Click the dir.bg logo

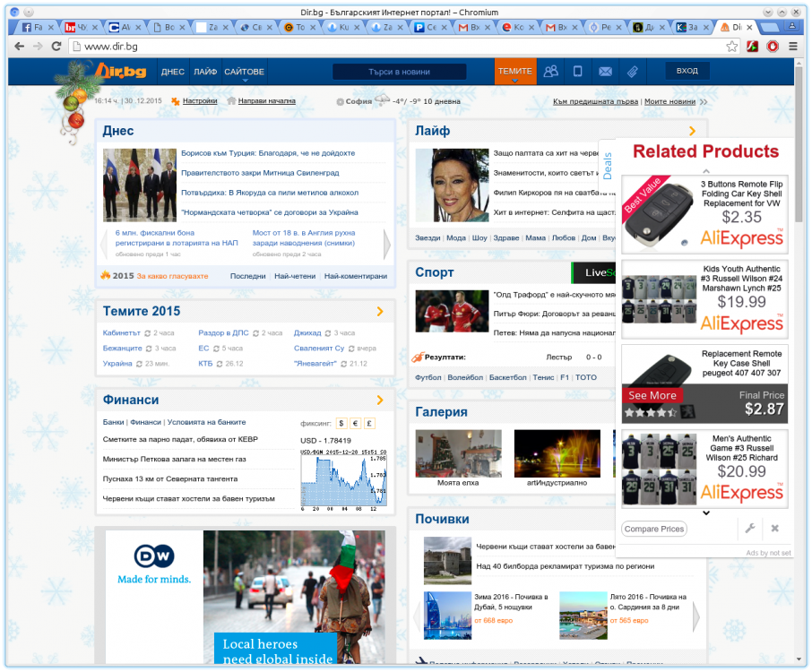[121, 71]
